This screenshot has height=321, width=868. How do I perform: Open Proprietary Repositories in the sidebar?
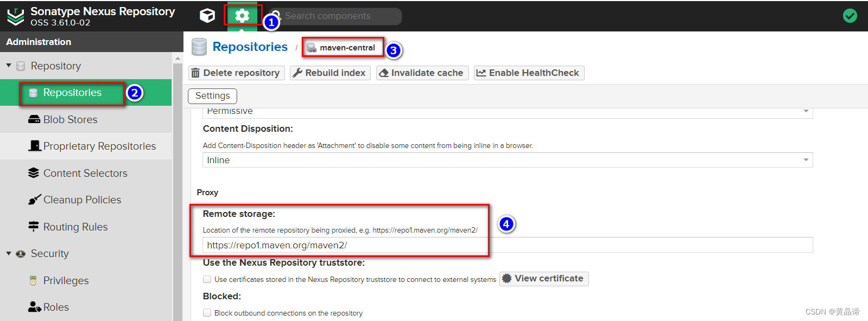tap(86, 146)
